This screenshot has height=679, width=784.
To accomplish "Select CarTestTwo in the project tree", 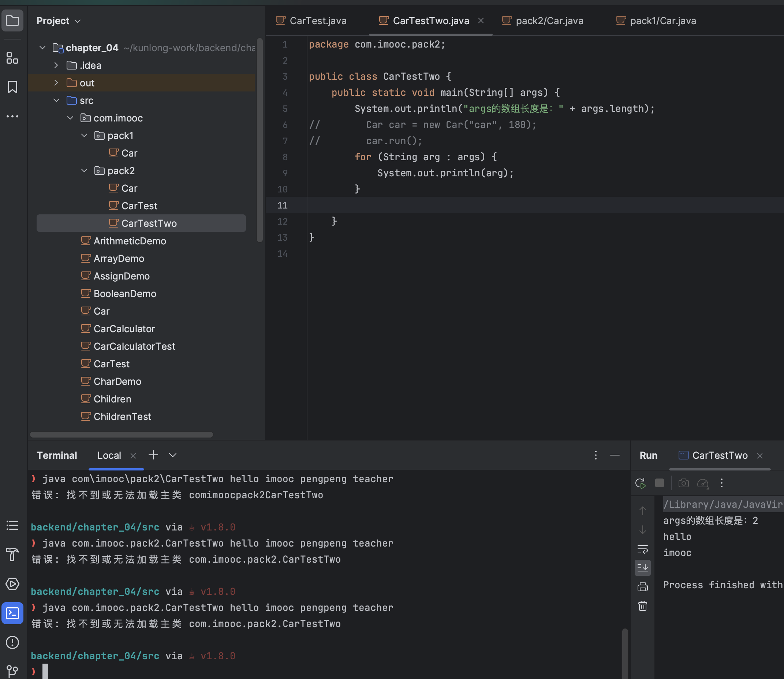I will [141, 223].
